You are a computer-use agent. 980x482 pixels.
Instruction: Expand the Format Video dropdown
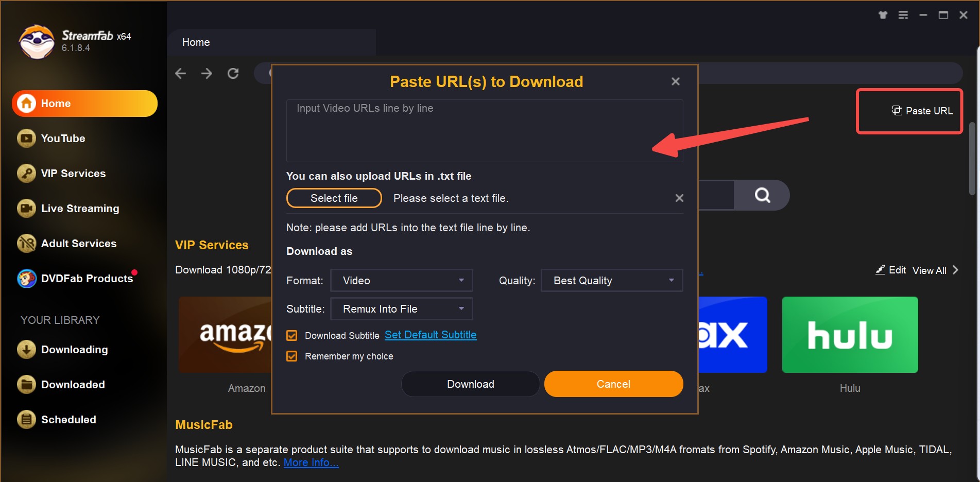(x=402, y=281)
